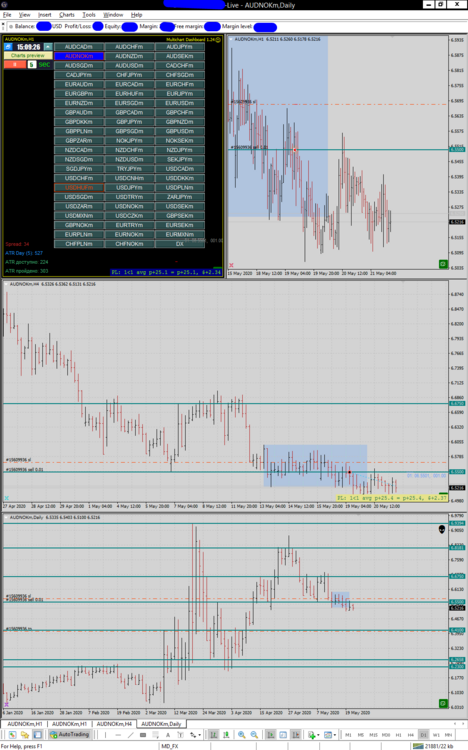Select the GBPUSDm pair button
The image size is (468, 750).
tap(179, 131)
